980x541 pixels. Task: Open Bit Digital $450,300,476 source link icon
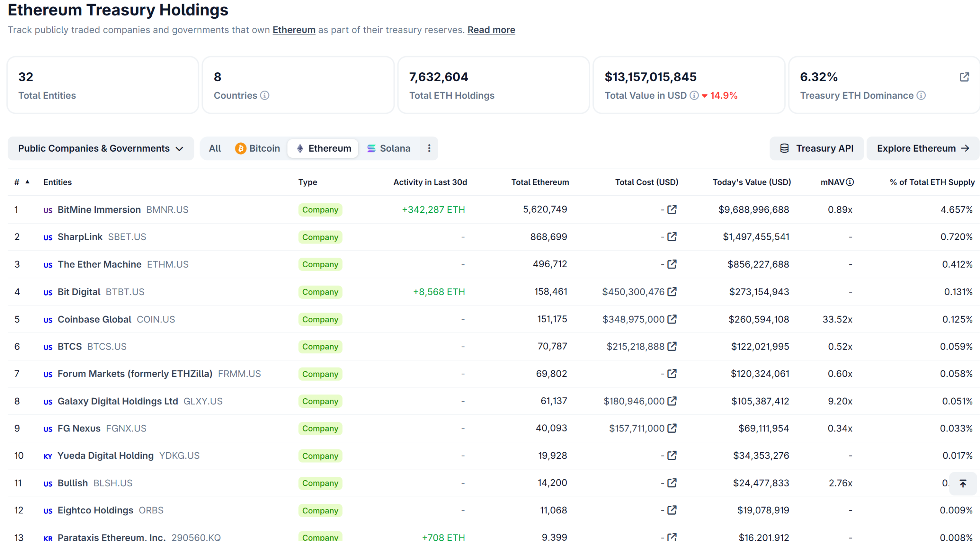(x=672, y=292)
